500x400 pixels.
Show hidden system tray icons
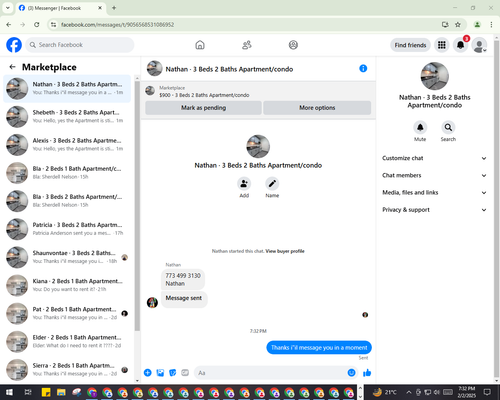[x=409, y=392]
